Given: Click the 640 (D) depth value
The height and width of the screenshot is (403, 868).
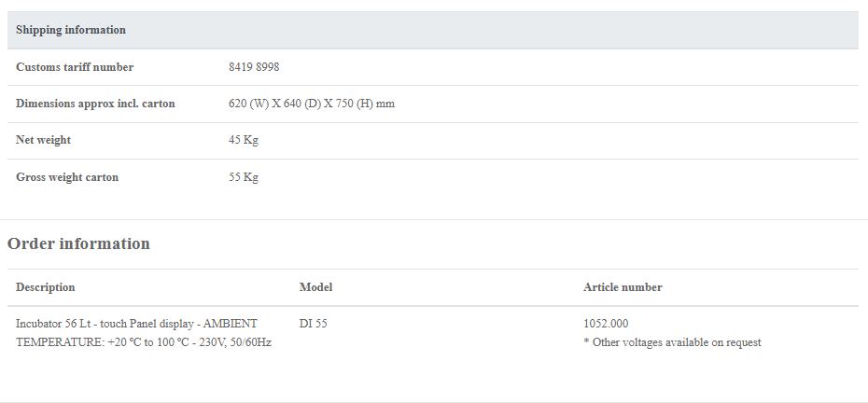Looking at the screenshot, I should 301,104.
